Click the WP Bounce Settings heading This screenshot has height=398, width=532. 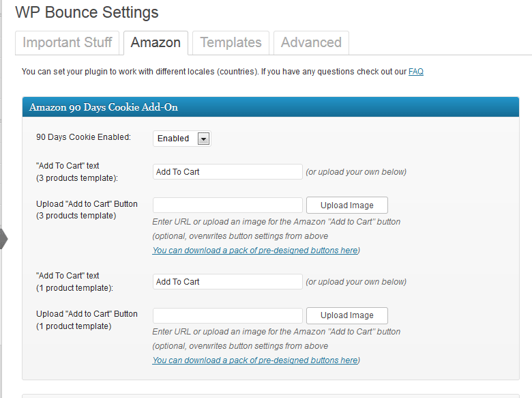(x=87, y=12)
